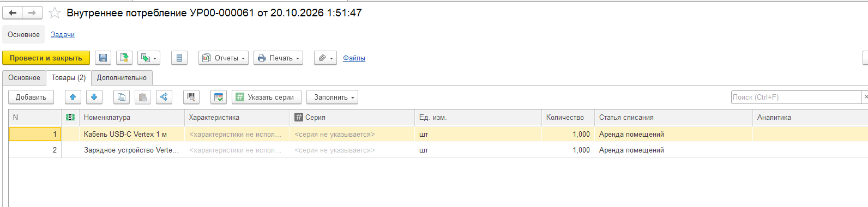Move selected row down with blue arrow
Image resolution: width=868 pixels, height=207 pixels.
pyautogui.click(x=94, y=97)
